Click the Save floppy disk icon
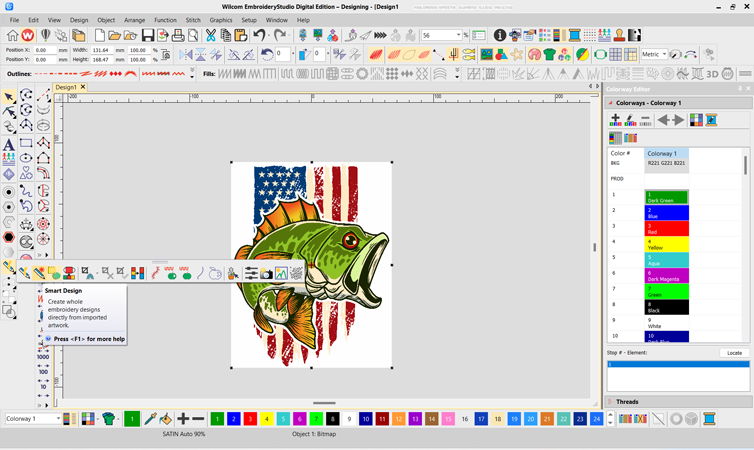 pos(148,35)
